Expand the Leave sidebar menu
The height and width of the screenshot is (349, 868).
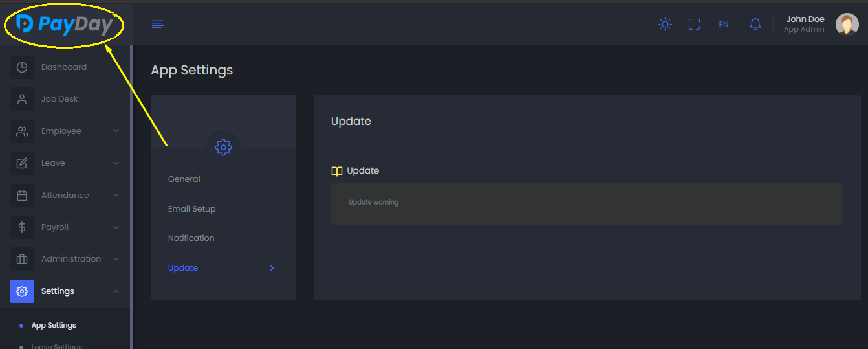pos(53,163)
